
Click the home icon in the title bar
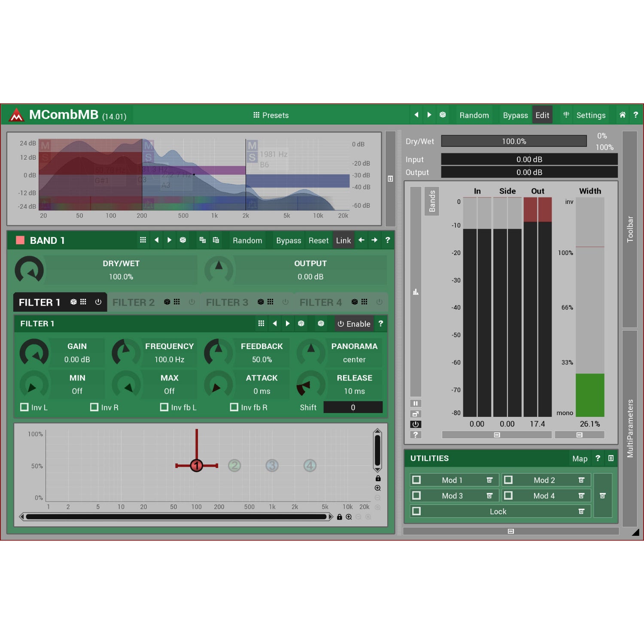(623, 115)
